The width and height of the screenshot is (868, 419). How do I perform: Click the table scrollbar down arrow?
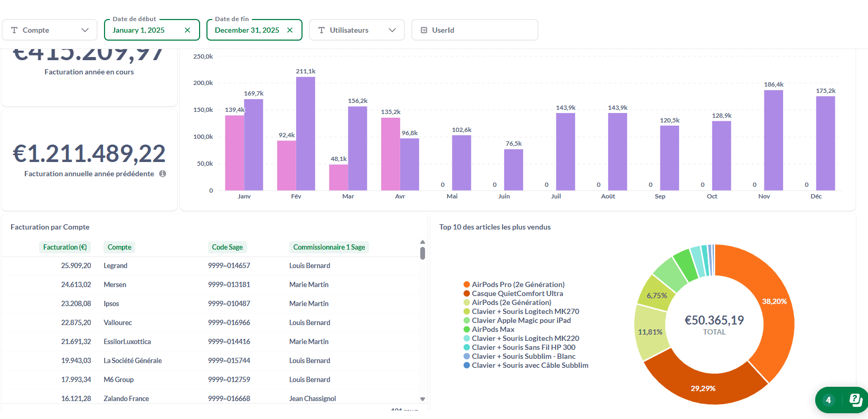(x=422, y=399)
